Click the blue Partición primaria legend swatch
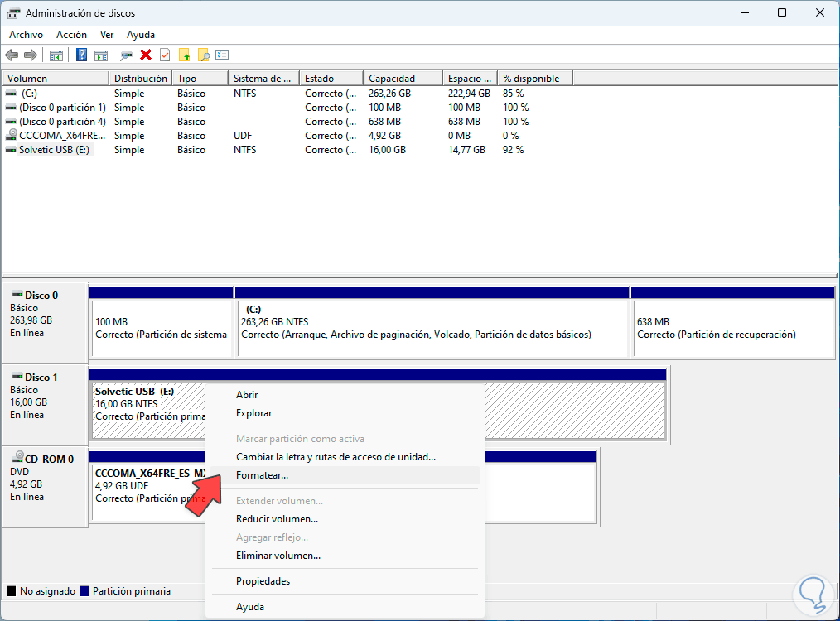The height and width of the screenshot is (621, 840). (x=84, y=591)
